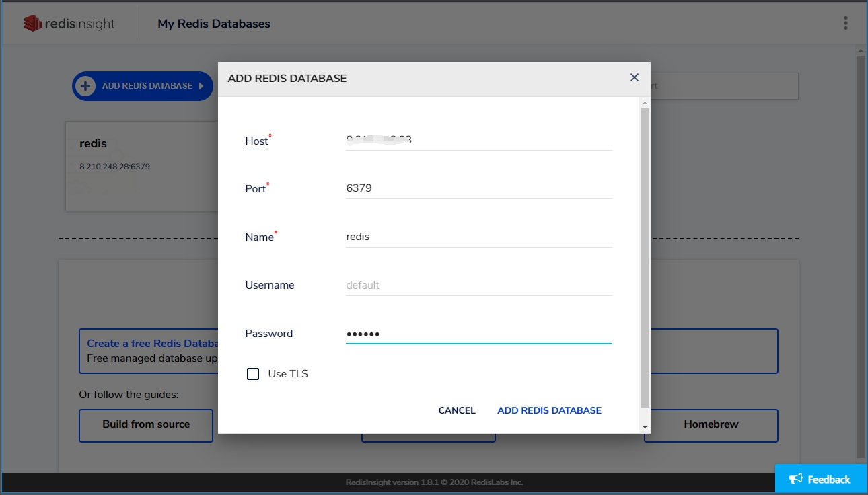Click dialog scrollbar up arrow
Screen dimensions: 868x495
coord(645,103)
